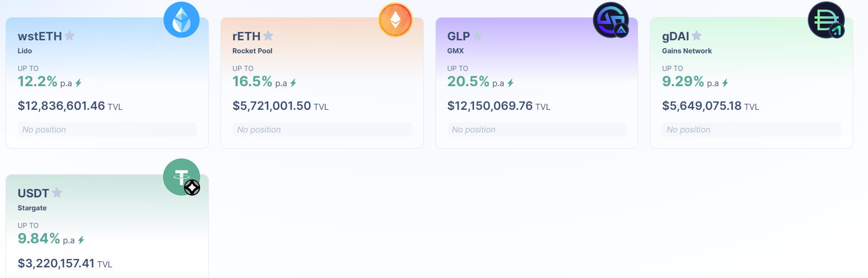Click the rETH Rocket Pool token icon
This screenshot has height=278, width=868.
click(x=395, y=20)
